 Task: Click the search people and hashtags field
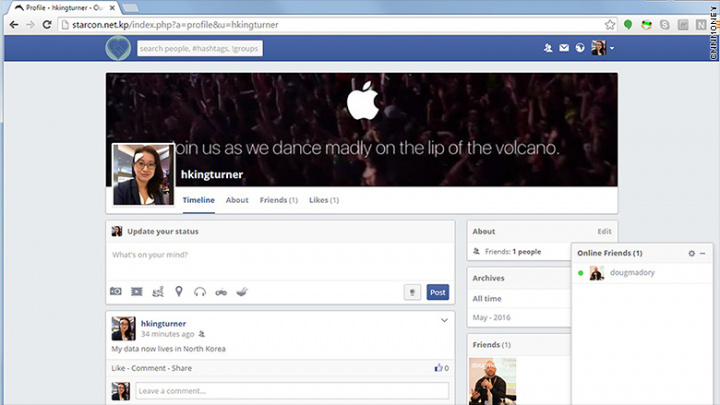click(199, 48)
